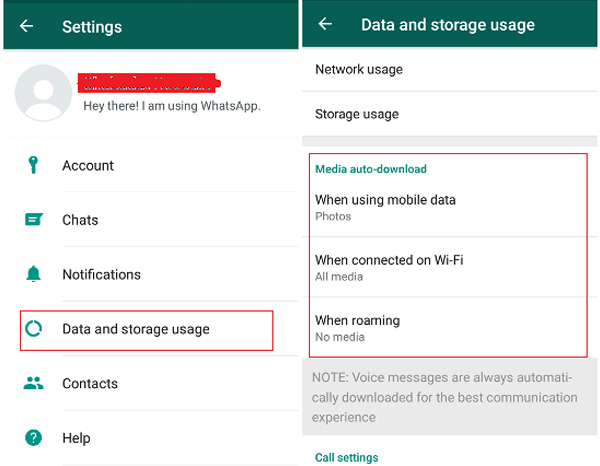Viewport: 600px width, 466px height.
Task: Open Chats settings
Action: click(x=151, y=220)
